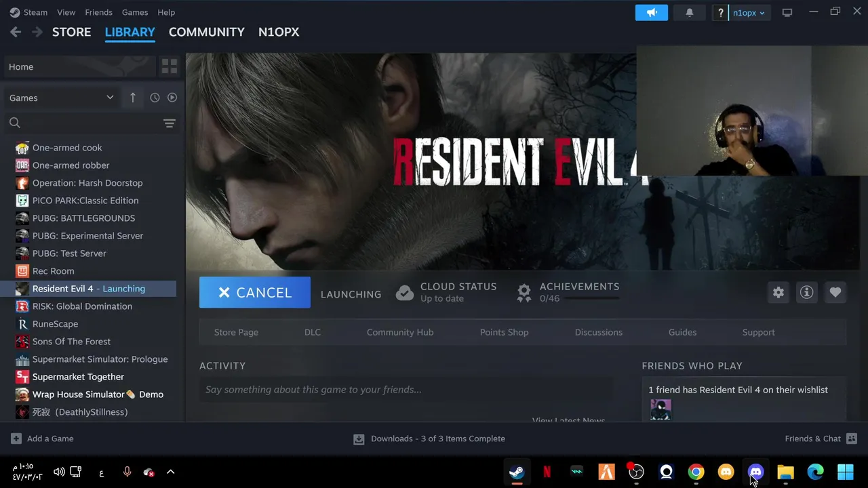Open Microsoft Edge from the taskbar

(815, 472)
